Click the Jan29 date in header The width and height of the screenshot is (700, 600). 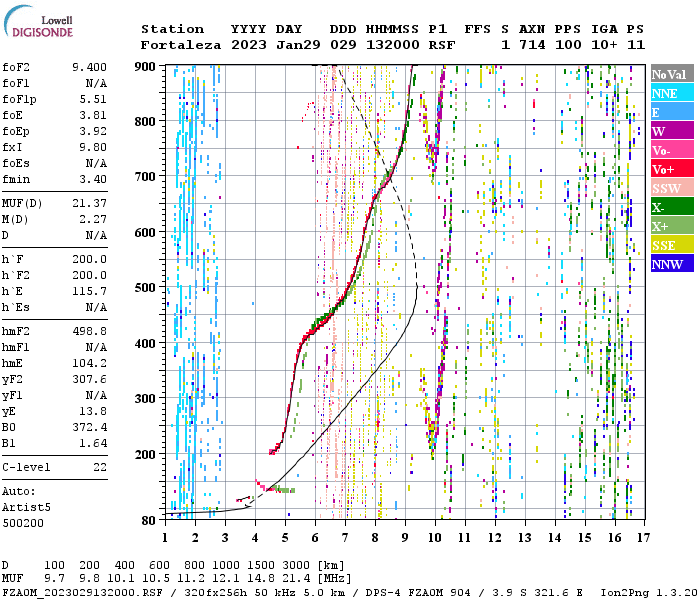tap(298, 45)
